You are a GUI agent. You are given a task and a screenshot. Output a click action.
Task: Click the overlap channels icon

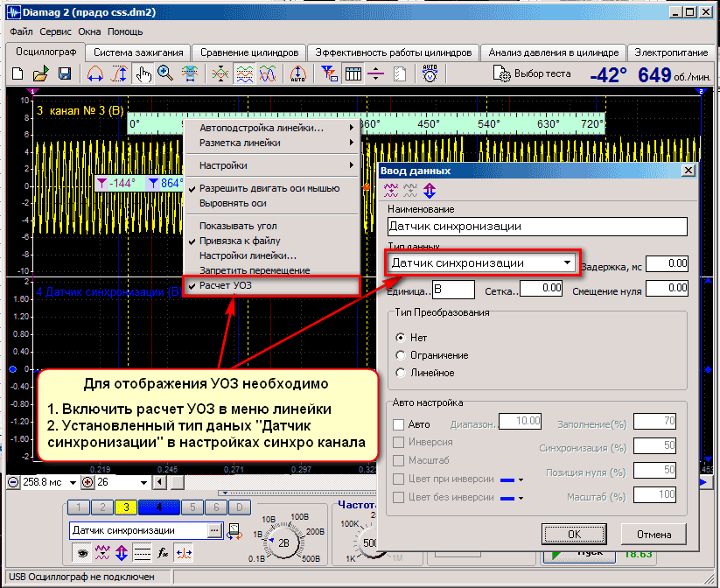(x=220, y=73)
